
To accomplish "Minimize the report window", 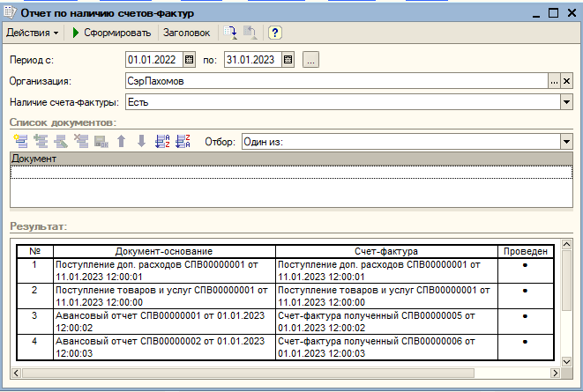I will [x=536, y=14].
